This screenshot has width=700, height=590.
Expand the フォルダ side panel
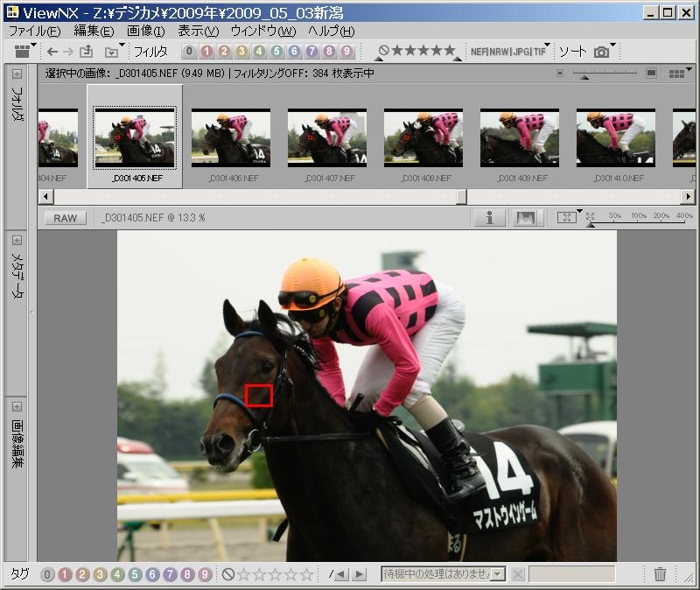pyautogui.click(x=17, y=74)
